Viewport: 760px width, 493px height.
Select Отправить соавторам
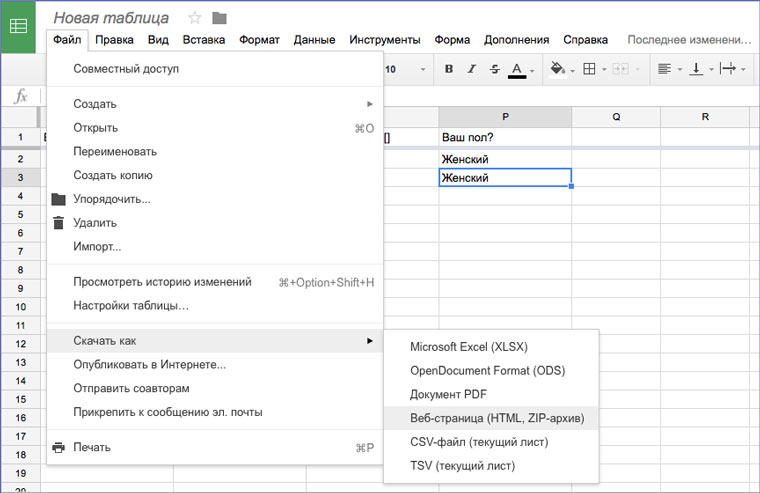[215, 388]
